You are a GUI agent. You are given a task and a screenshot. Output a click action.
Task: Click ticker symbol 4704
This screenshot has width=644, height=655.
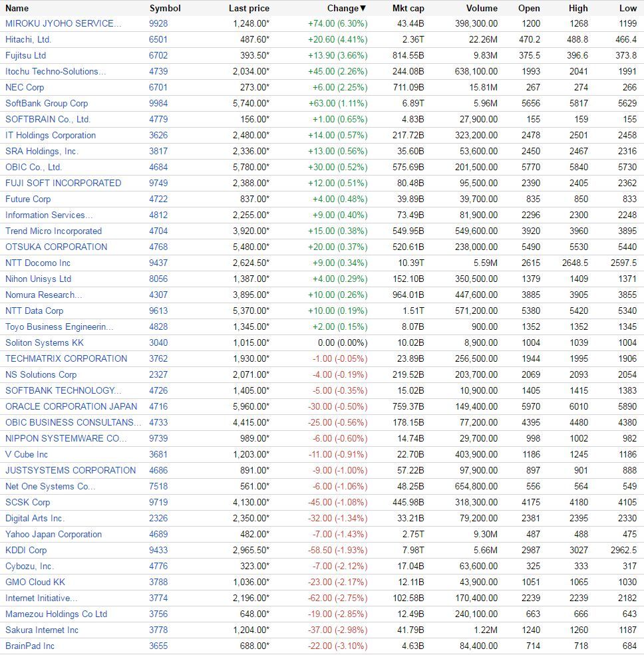[158, 231]
